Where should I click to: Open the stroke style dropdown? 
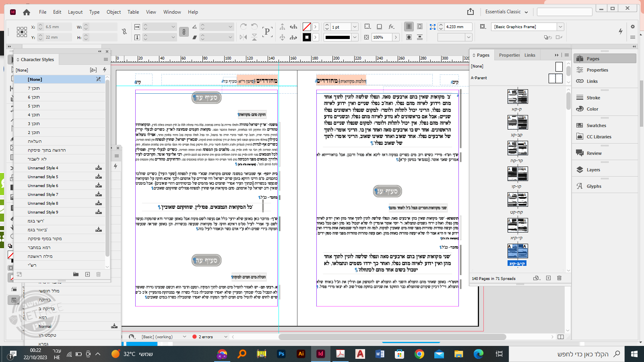pos(355,37)
